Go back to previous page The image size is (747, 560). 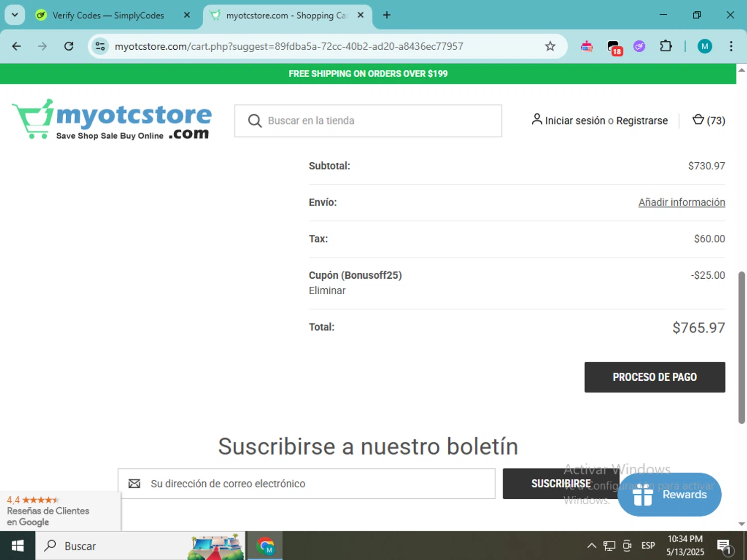[16, 46]
